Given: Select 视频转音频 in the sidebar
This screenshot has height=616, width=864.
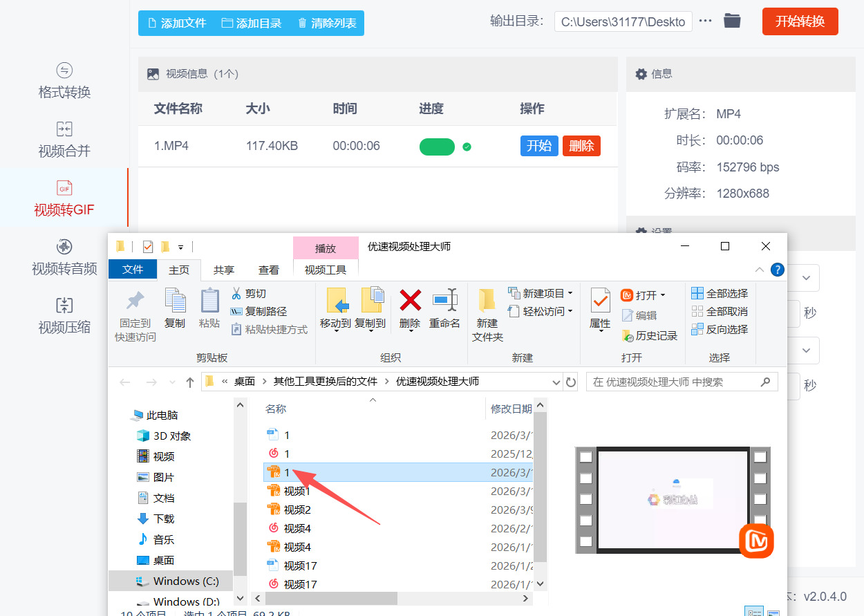Looking at the screenshot, I should [x=64, y=257].
